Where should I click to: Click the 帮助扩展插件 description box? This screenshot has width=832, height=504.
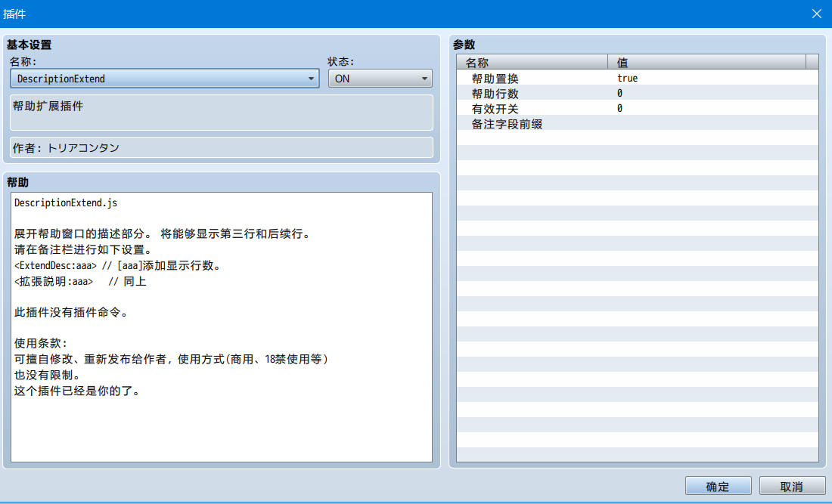[222, 113]
